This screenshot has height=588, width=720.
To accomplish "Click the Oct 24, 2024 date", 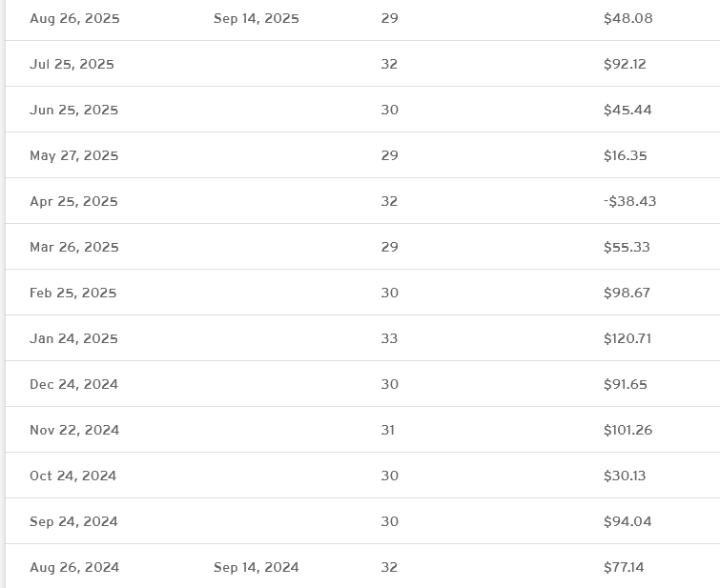I will click(72, 476).
